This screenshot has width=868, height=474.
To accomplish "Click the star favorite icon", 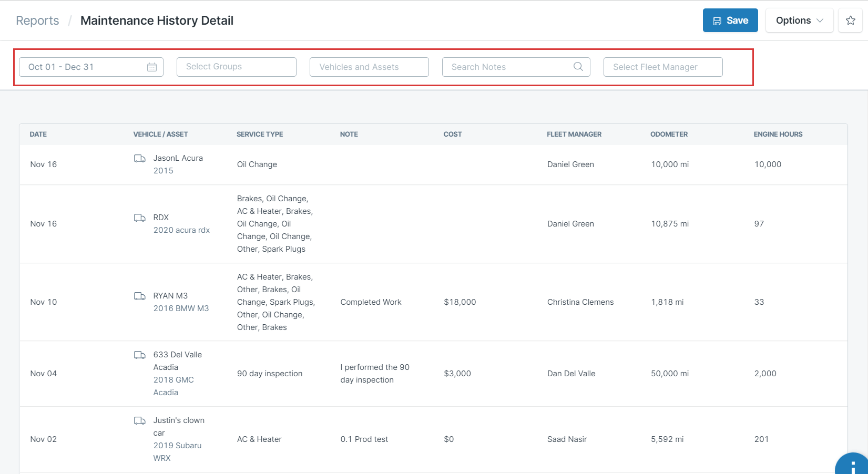I will (x=850, y=20).
